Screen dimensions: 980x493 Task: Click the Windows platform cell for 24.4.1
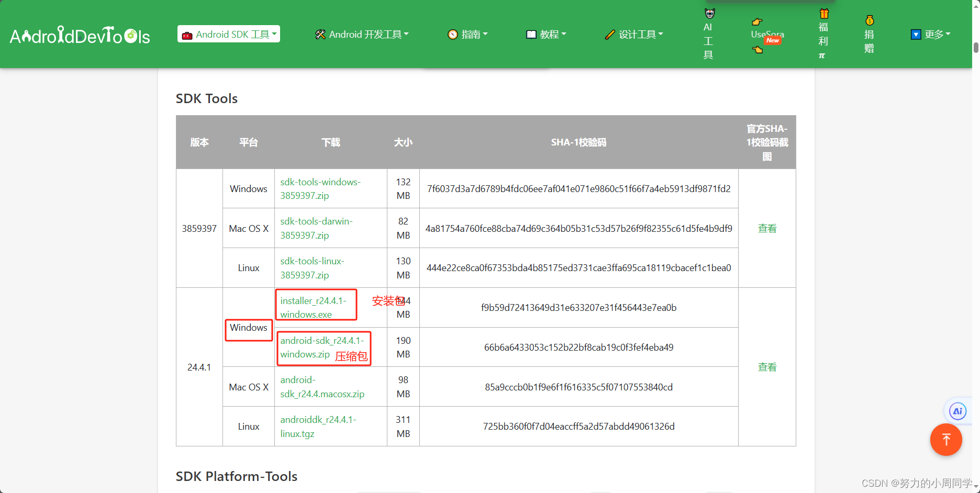(x=249, y=328)
